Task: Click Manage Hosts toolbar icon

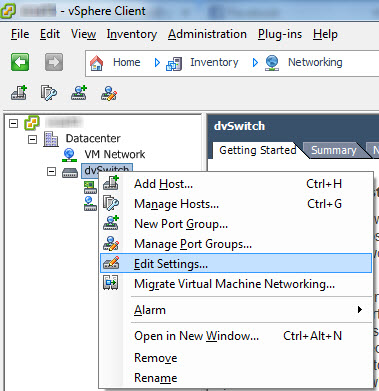Action: pos(49,93)
